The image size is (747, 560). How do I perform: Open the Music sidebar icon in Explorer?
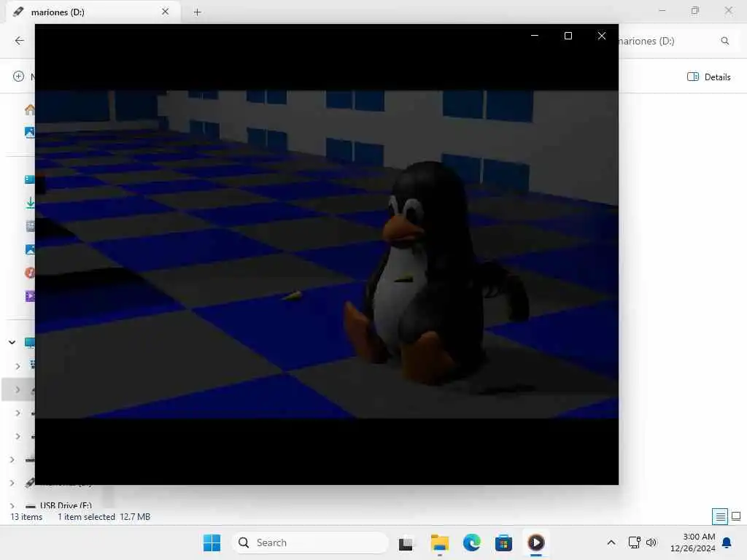point(29,273)
